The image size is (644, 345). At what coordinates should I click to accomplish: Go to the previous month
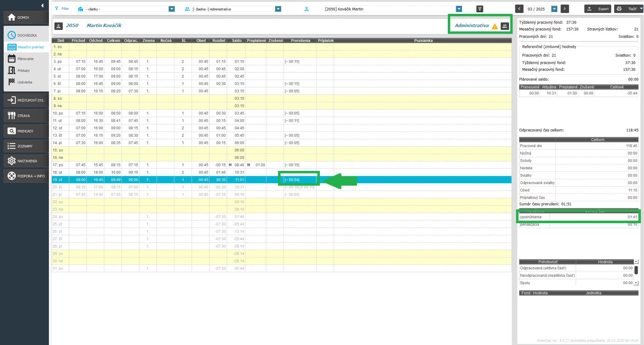(519, 9)
